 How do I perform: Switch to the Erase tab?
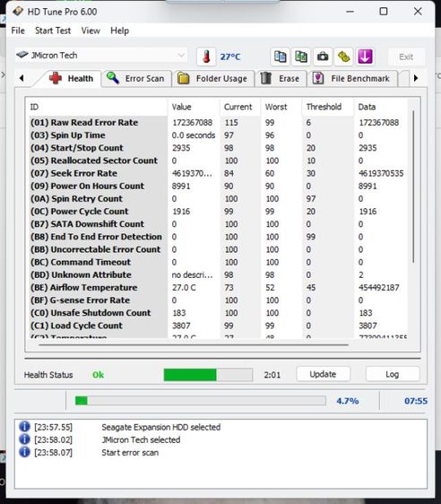pos(281,78)
